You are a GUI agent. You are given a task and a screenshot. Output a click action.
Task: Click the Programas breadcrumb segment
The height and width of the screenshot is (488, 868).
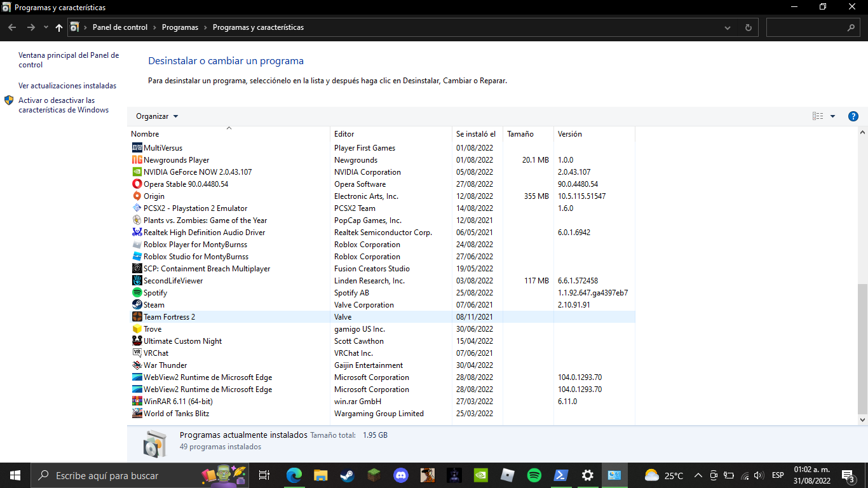180,28
